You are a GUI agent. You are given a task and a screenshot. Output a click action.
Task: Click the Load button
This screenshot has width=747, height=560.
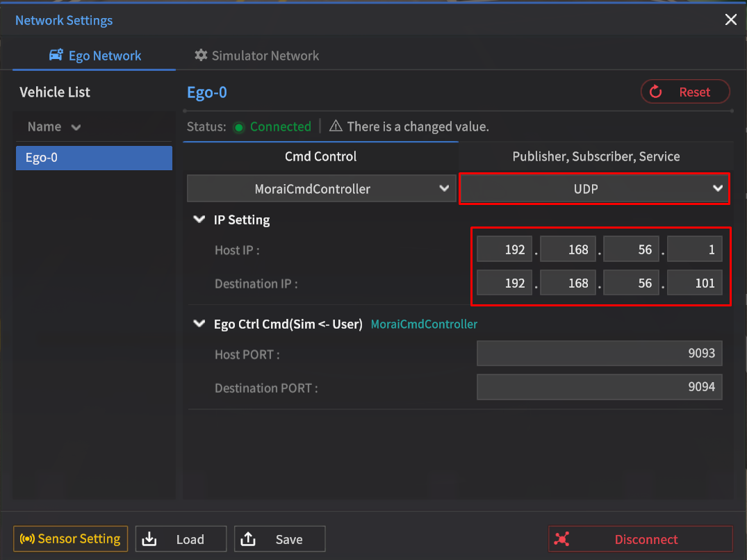[181, 539]
